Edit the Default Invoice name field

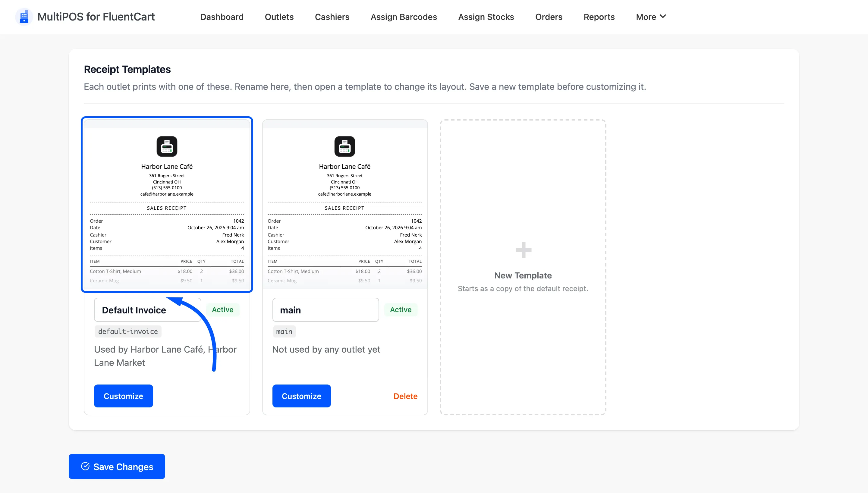coord(148,309)
